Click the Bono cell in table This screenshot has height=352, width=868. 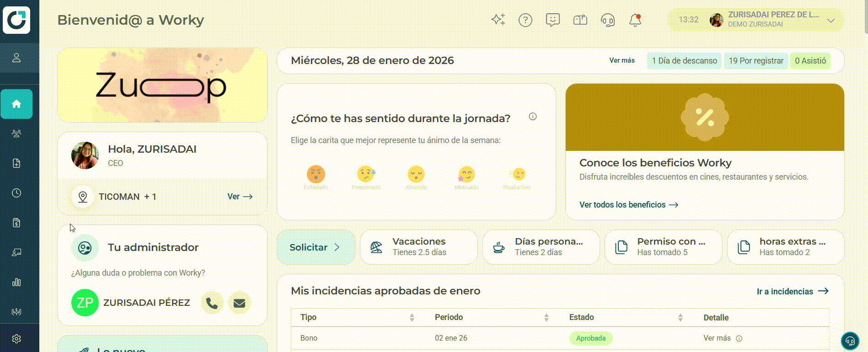point(309,338)
